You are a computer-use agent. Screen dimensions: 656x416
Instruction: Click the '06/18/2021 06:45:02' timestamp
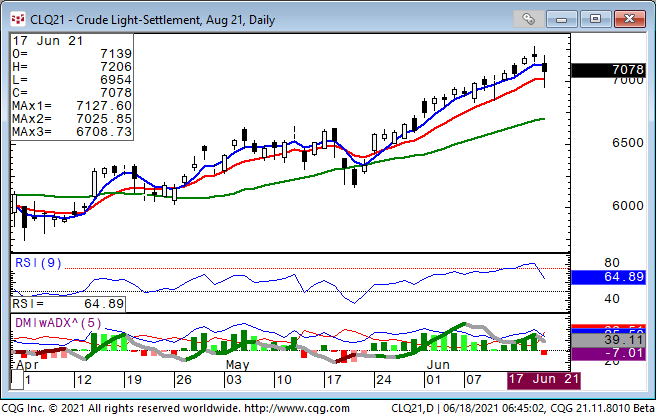(493, 408)
